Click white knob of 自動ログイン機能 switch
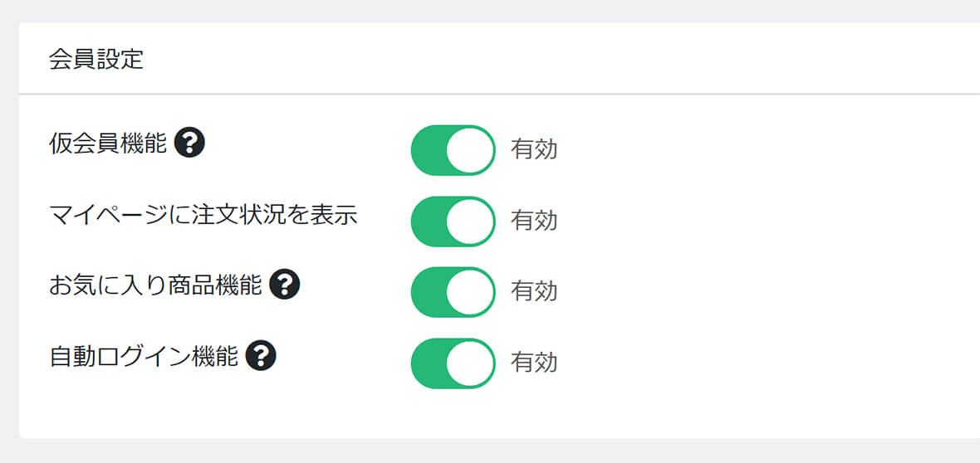 (x=471, y=363)
